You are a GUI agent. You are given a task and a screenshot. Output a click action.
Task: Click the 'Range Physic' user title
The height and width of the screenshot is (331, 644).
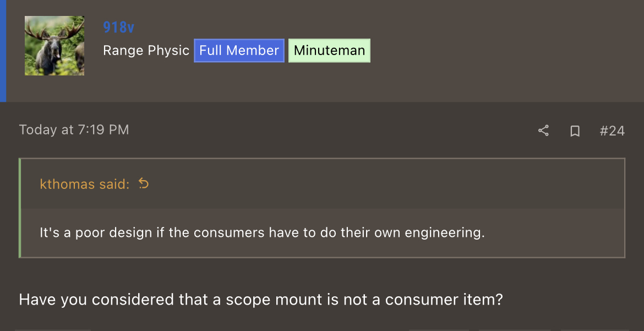(146, 51)
